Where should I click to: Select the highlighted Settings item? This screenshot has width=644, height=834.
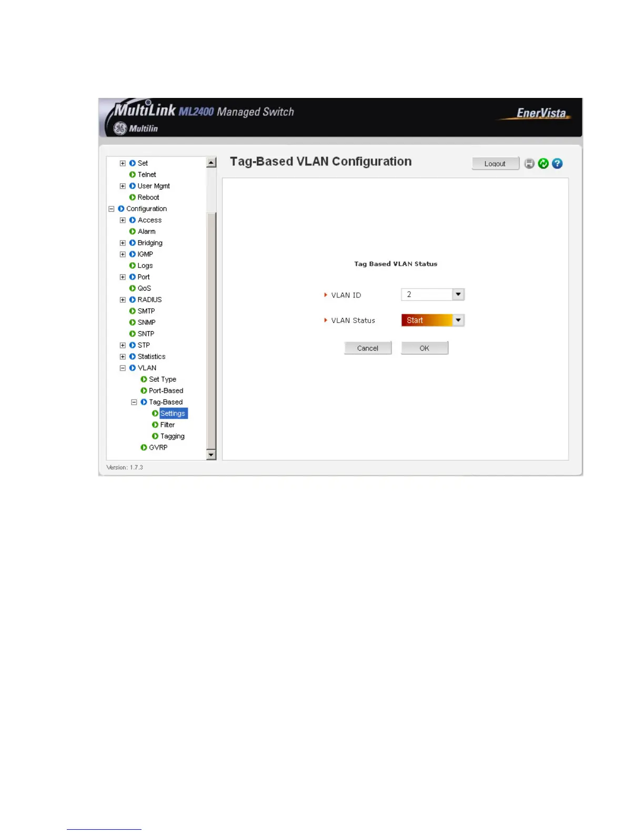click(x=173, y=413)
